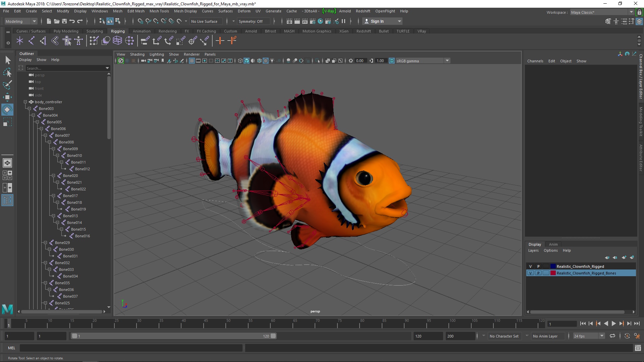
Task: Activate the Move tool
Action: (7, 97)
